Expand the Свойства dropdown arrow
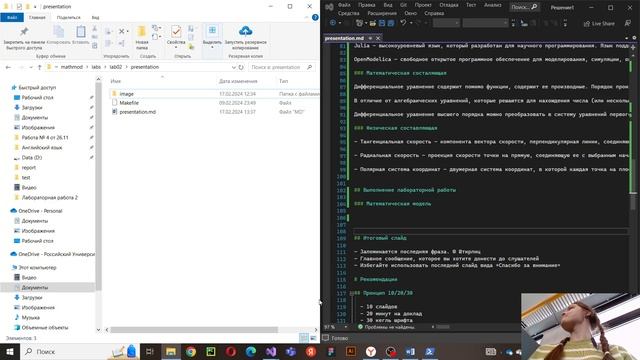 [x=176, y=47]
